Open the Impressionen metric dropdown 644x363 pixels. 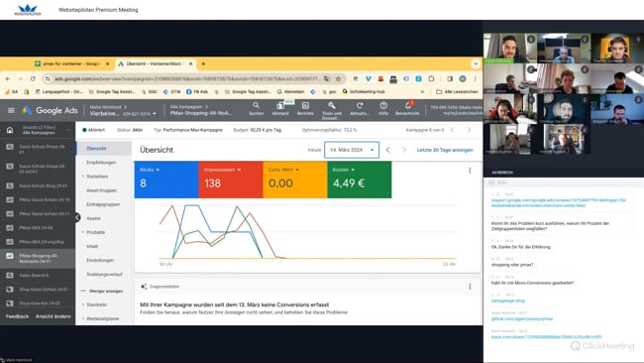click(x=222, y=170)
